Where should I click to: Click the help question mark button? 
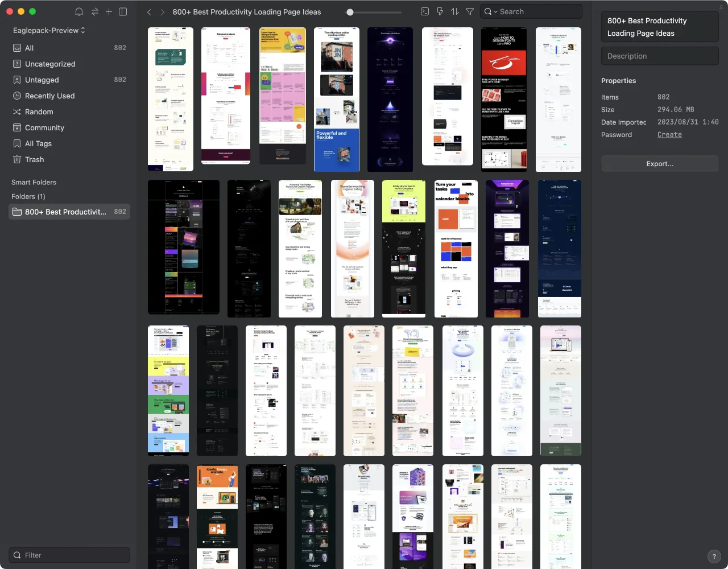(714, 556)
